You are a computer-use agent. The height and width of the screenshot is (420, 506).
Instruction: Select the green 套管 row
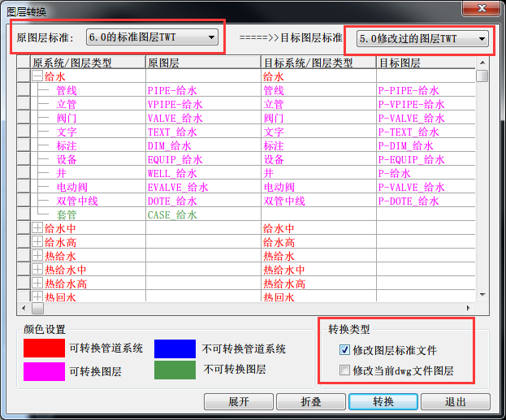pyautogui.click(x=67, y=214)
